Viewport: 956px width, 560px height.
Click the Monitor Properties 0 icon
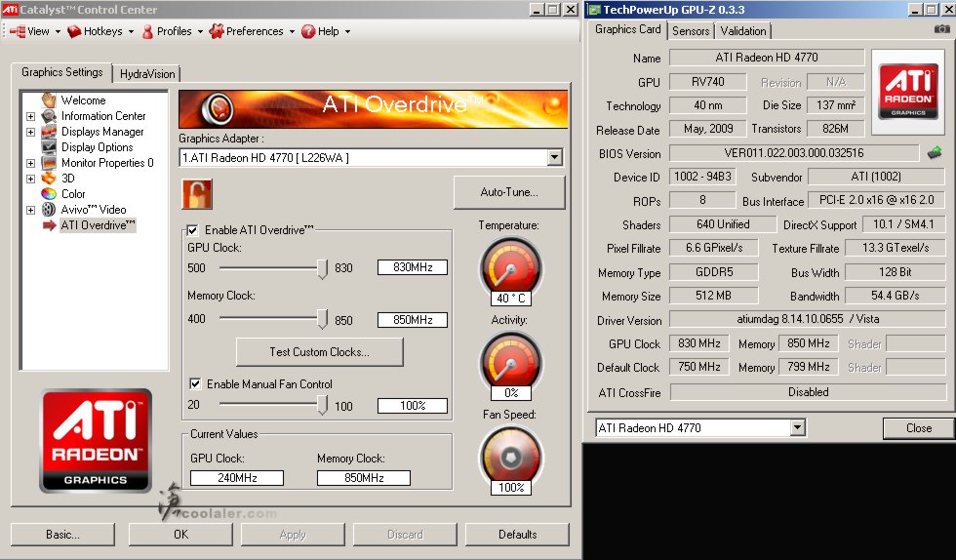49,163
